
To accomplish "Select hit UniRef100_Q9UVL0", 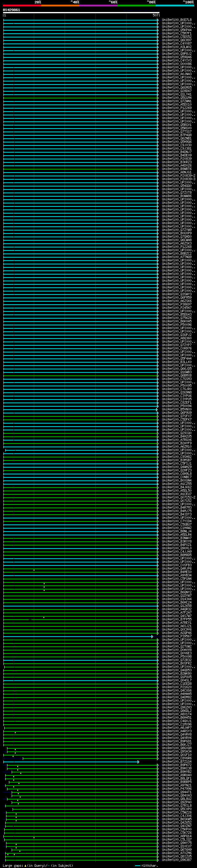I will (x=176, y=548).
